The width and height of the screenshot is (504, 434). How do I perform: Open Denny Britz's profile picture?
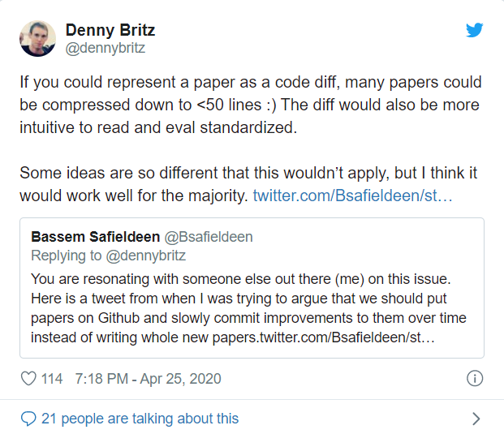(37, 38)
